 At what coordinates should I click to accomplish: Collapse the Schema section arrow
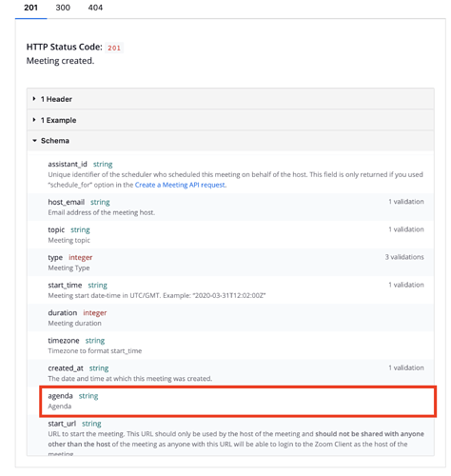34,141
